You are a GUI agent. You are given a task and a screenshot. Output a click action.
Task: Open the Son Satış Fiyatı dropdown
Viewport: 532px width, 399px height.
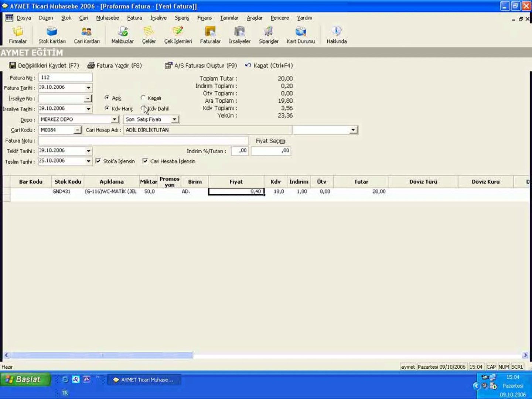click(x=174, y=119)
